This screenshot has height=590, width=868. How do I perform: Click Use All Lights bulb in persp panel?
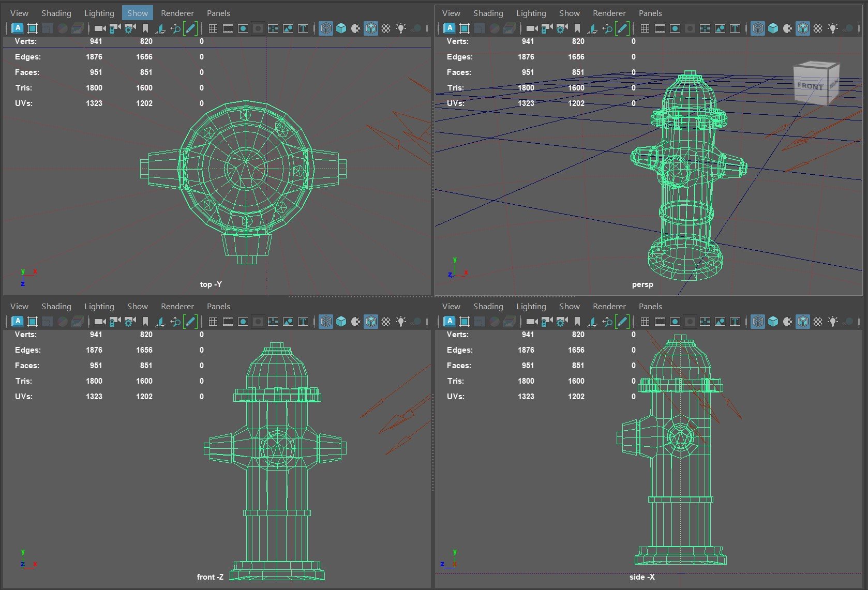(x=833, y=28)
